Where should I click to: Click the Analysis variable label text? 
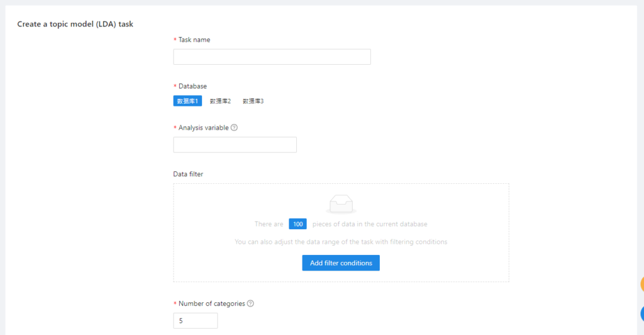pyautogui.click(x=203, y=128)
